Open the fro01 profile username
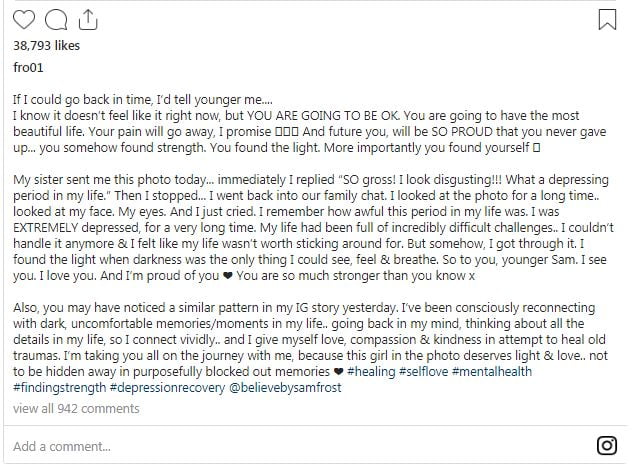The height and width of the screenshot is (470, 634). pyautogui.click(x=28, y=67)
